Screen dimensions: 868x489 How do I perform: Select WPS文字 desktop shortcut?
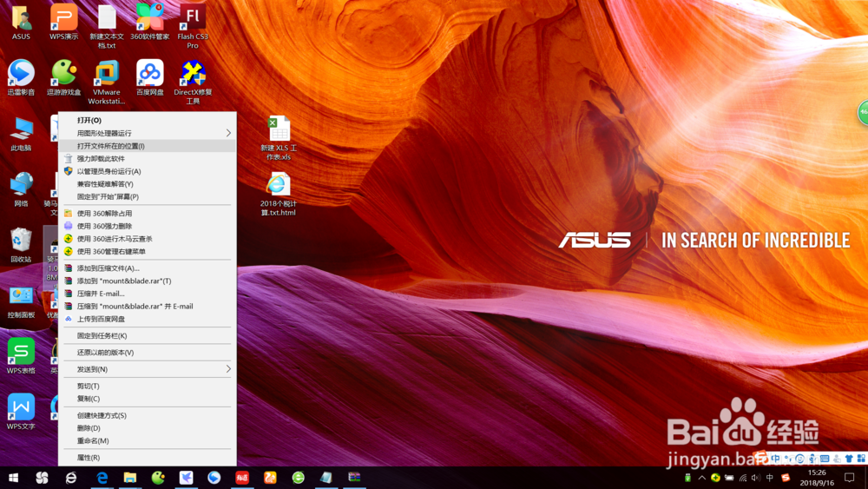21,412
